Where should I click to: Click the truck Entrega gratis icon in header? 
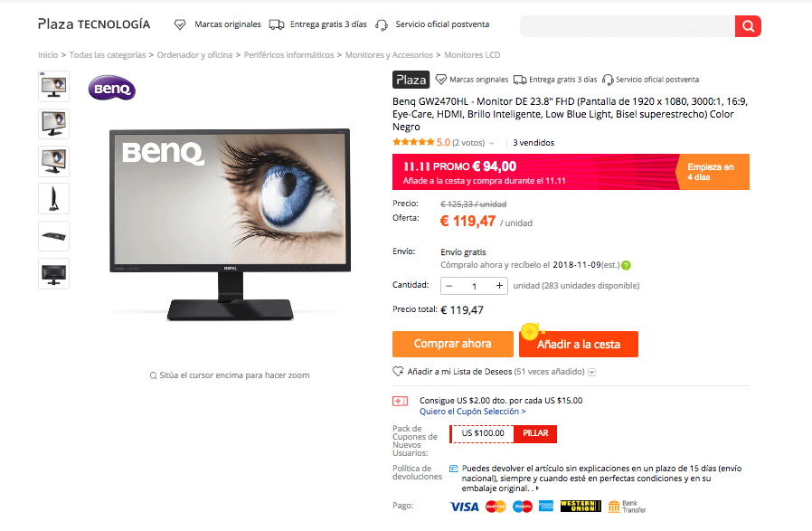[277, 24]
